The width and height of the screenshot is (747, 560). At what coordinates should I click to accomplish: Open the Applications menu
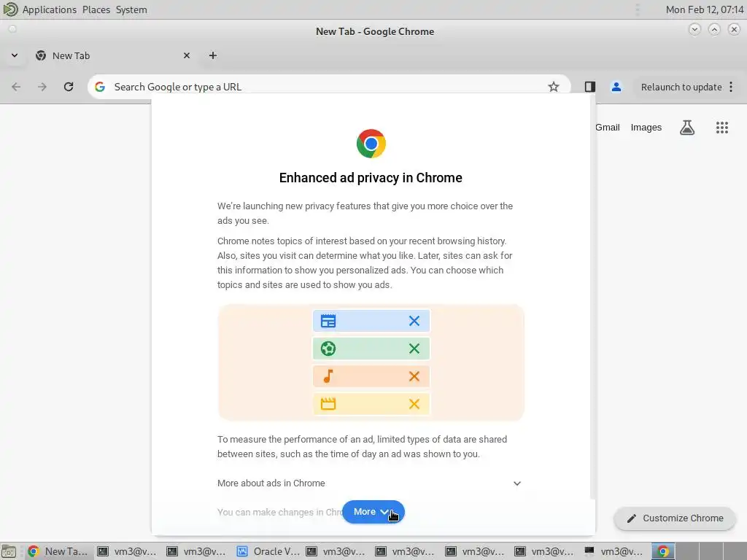coord(50,9)
